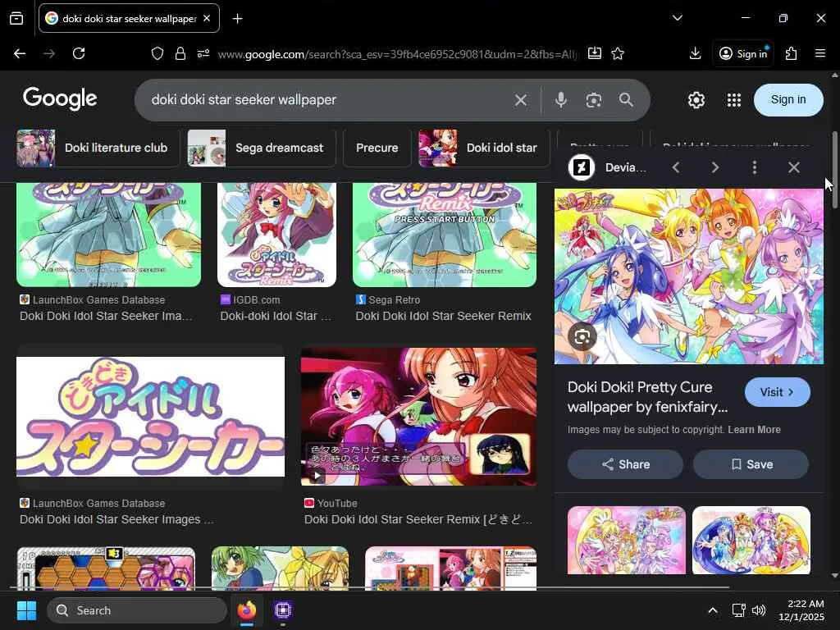Open the IGDB.com Doki-doki Idol Star result
The image size is (840, 630).
[276, 316]
